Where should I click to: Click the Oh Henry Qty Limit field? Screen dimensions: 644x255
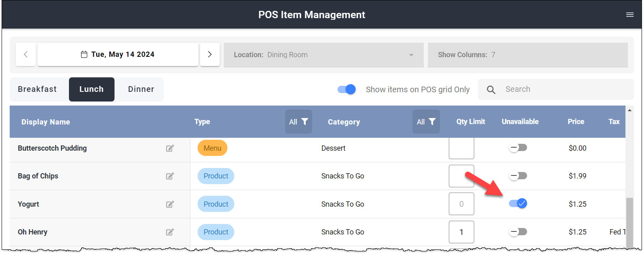[x=461, y=232]
